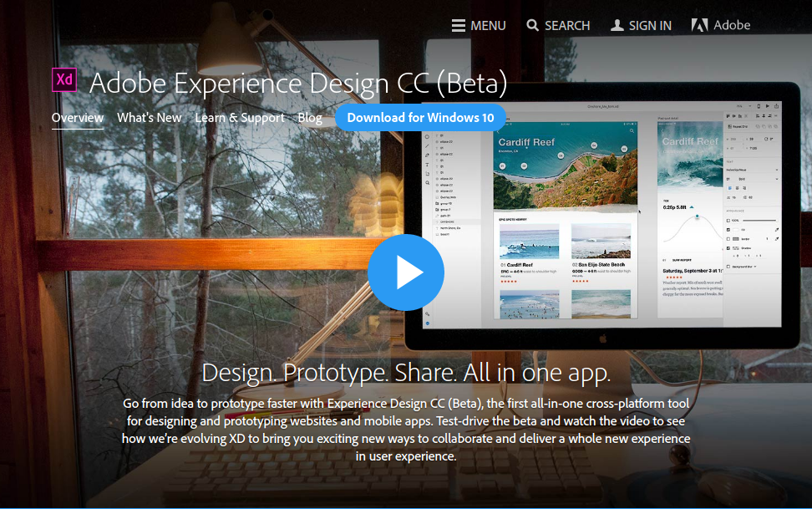The image size is (812, 509).
Task: Play the Adobe XD intro video
Action: pos(406,272)
